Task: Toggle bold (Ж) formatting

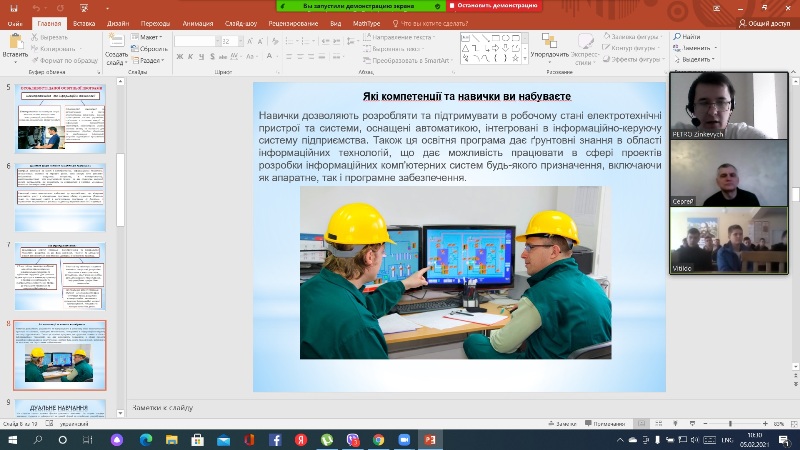Action: [x=180, y=57]
